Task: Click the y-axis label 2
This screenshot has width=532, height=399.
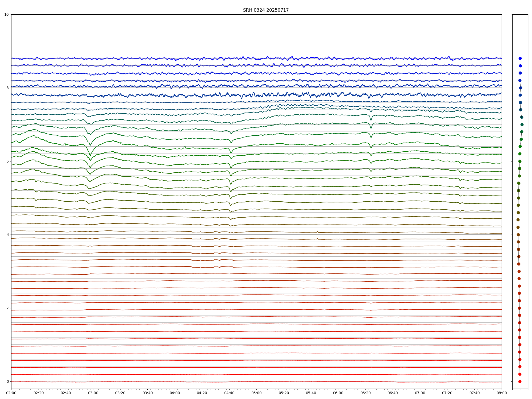Action: (x=7, y=308)
